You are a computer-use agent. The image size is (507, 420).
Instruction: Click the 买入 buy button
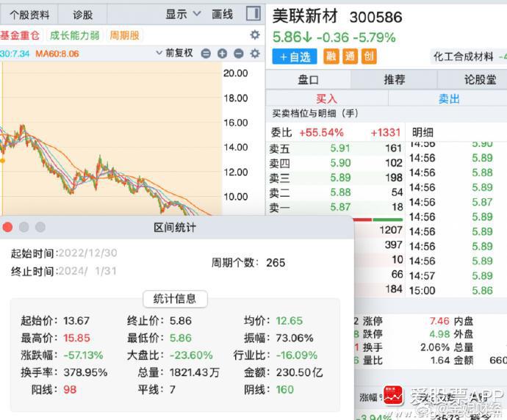coord(326,98)
